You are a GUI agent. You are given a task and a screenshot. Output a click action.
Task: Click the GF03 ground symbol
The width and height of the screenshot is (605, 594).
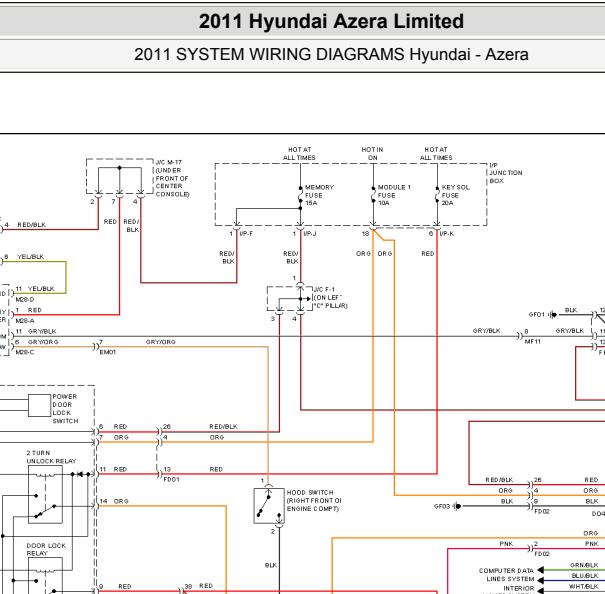(x=457, y=506)
